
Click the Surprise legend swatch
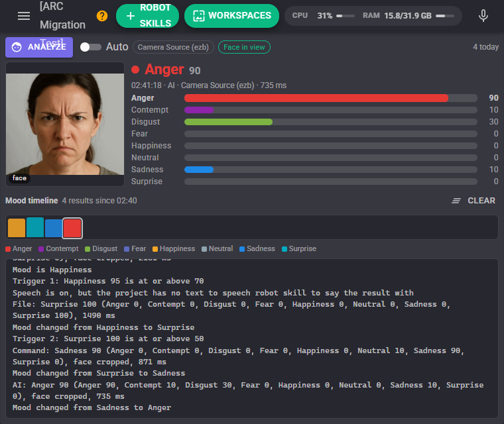284,249
